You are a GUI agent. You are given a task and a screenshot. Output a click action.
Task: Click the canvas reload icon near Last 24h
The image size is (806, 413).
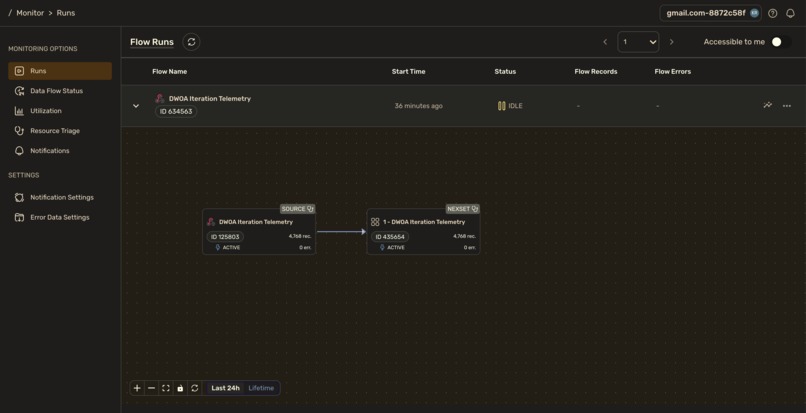pyautogui.click(x=194, y=388)
